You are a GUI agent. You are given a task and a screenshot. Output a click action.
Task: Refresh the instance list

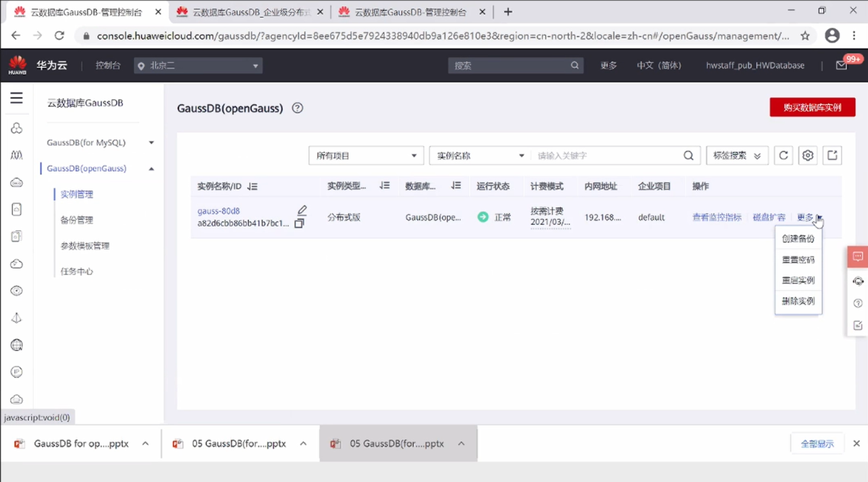783,156
